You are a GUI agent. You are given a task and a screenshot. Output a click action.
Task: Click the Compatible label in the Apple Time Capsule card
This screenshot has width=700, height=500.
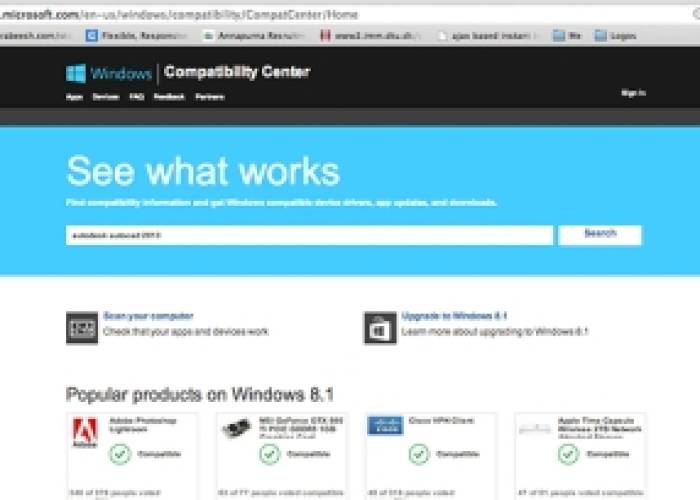pos(608,454)
